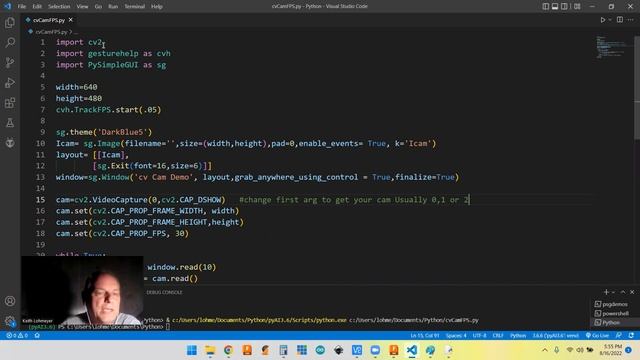Open the Run menu
This screenshot has height=360, width=640.
(x=113, y=6)
